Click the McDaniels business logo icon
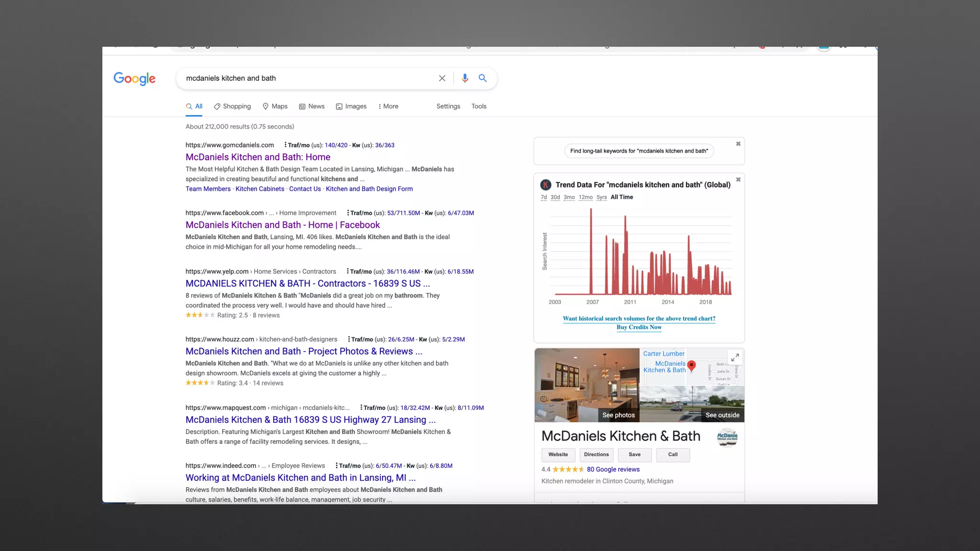The height and width of the screenshot is (551, 980). (x=727, y=437)
